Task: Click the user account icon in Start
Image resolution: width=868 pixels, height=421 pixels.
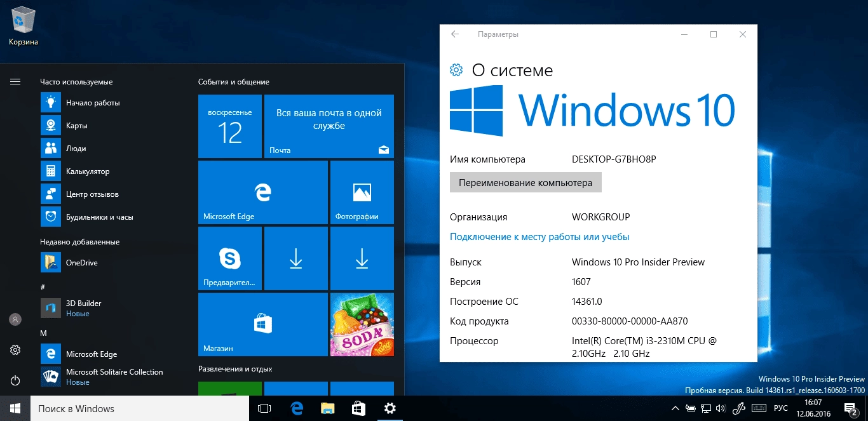Action: coord(15,319)
